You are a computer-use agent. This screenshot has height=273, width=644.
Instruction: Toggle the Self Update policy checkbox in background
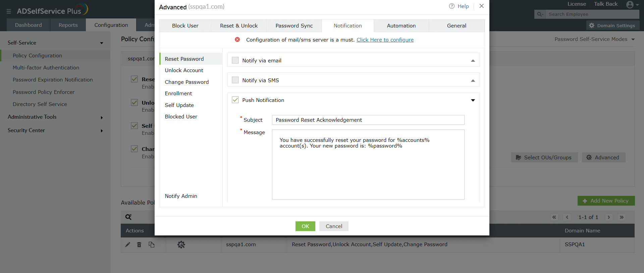click(x=135, y=126)
